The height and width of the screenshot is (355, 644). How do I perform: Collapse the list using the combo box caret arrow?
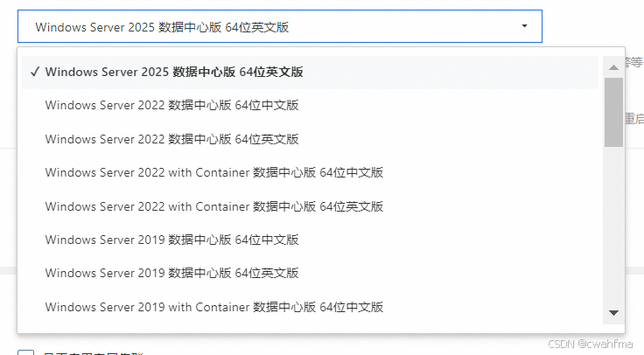(x=524, y=26)
